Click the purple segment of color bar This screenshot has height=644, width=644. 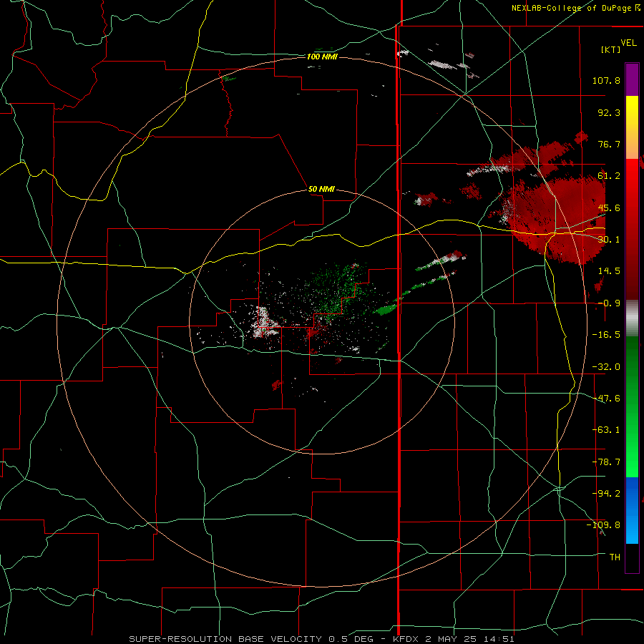(632, 79)
